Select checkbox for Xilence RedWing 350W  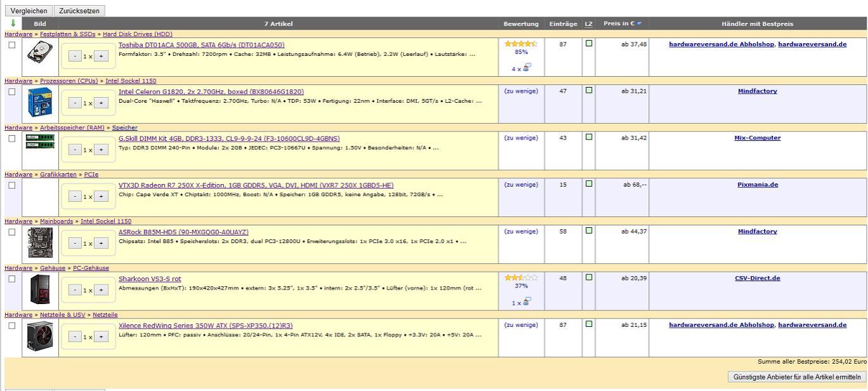11,326
